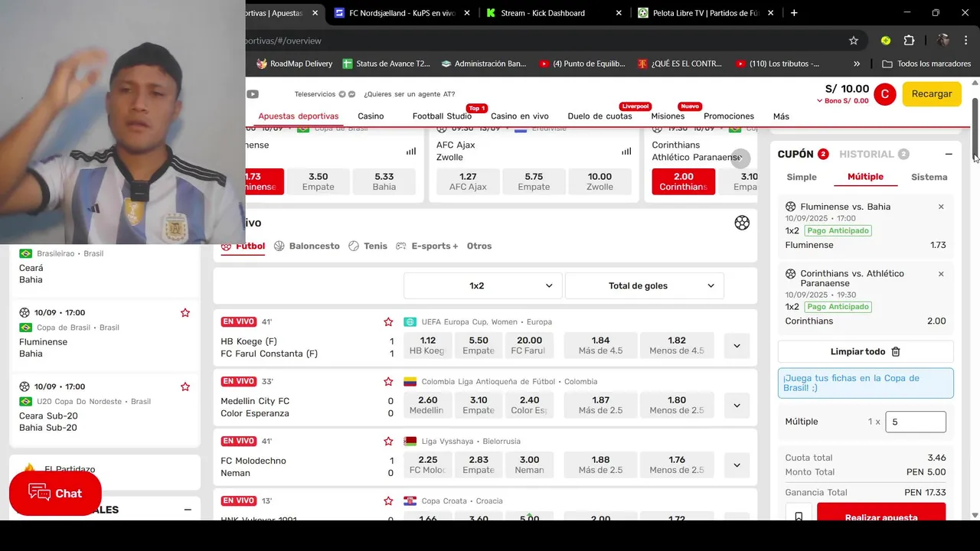This screenshot has height=551, width=980.
Task: Open Chrome three-dot menu
Action: tap(965, 41)
